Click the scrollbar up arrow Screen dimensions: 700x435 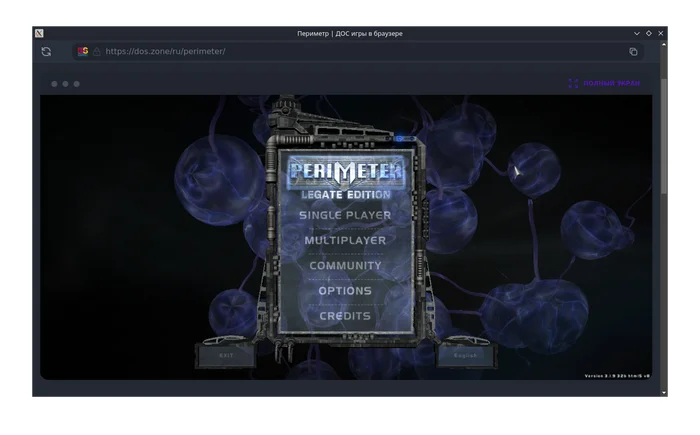point(664,45)
